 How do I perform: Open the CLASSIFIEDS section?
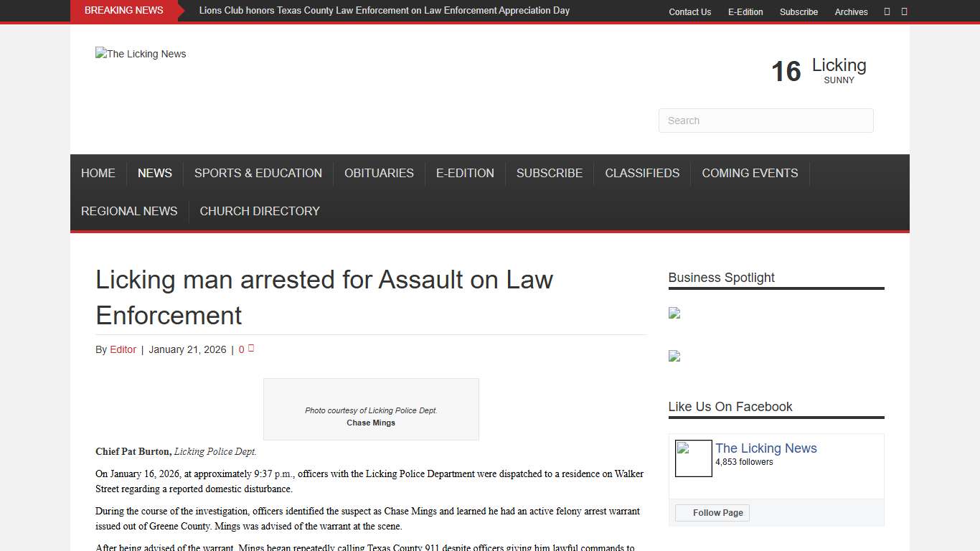point(642,173)
